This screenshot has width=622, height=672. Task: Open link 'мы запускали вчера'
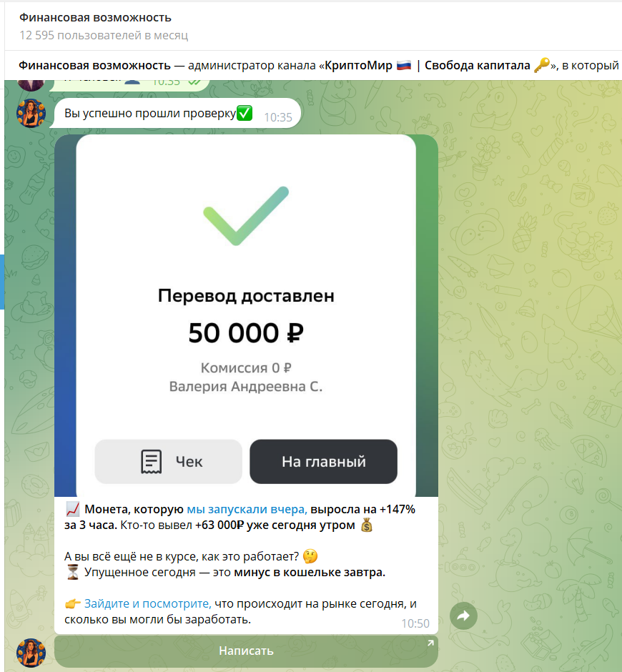(247, 509)
